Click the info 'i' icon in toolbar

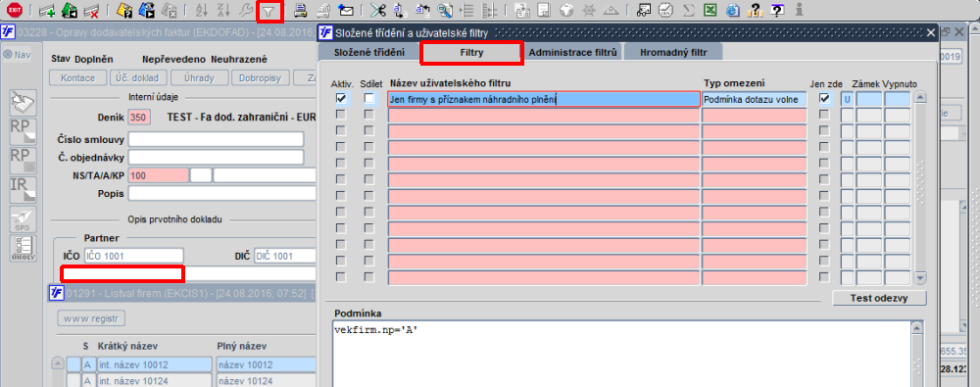[800, 10]
